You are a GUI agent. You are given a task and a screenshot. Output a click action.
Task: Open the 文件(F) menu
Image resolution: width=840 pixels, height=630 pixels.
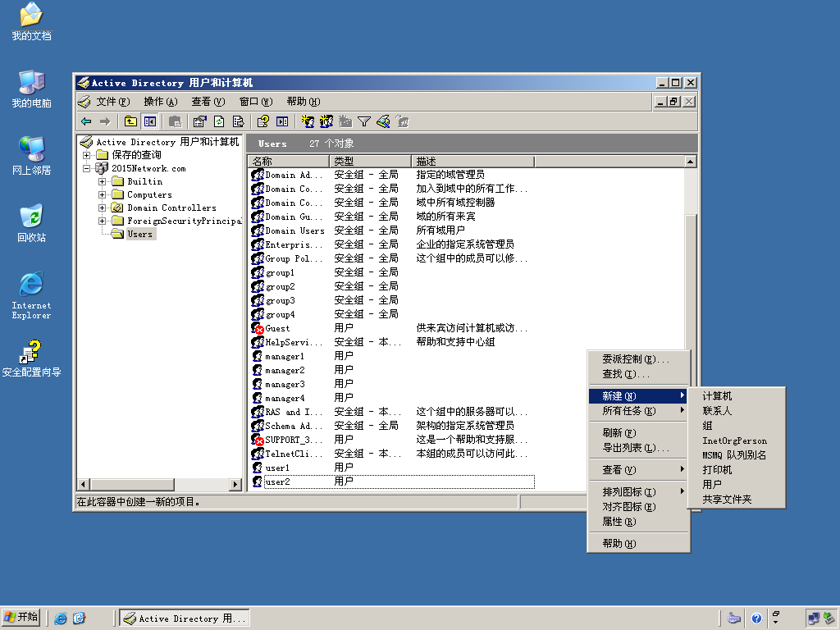[113, 102]
